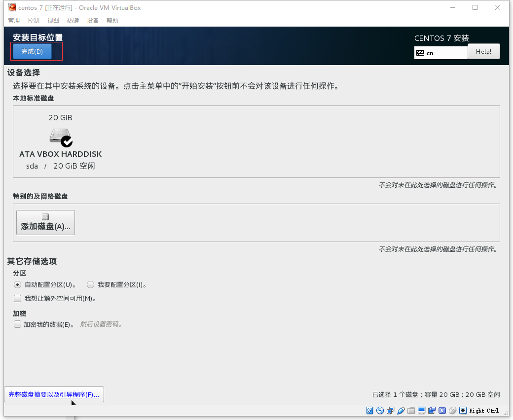Click the Help! button
This screenshot has width=513, height=420.
(x=483, y=51)
